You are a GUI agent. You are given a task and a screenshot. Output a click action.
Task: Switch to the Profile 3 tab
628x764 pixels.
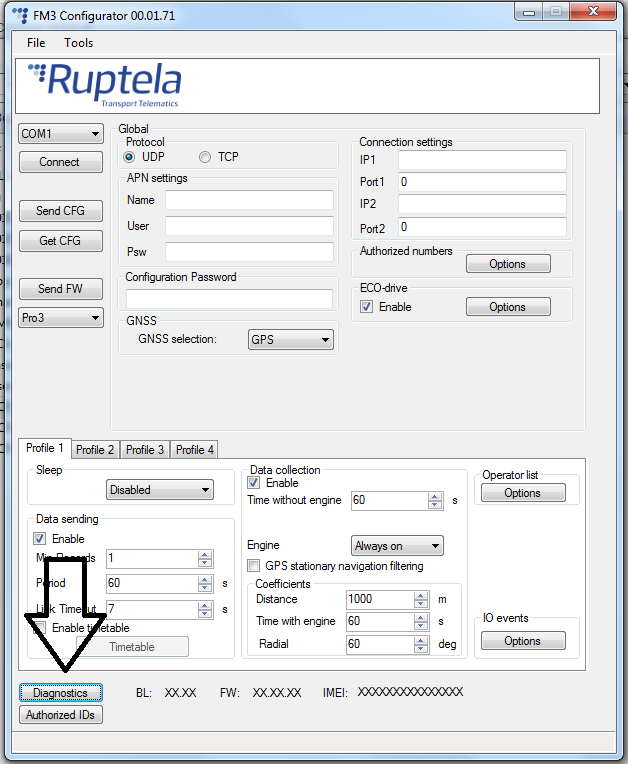[145, 450]
